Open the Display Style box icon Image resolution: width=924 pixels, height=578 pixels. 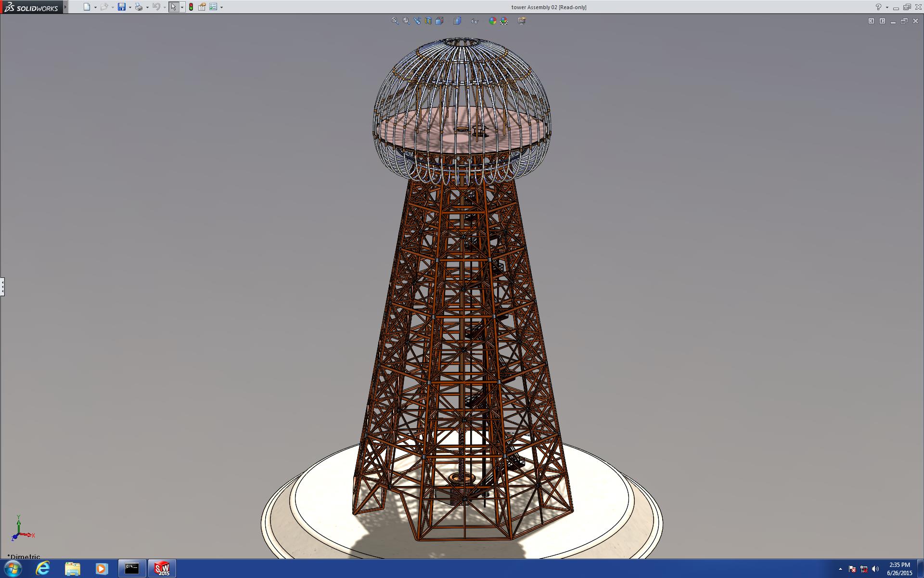tap(457, 21)
